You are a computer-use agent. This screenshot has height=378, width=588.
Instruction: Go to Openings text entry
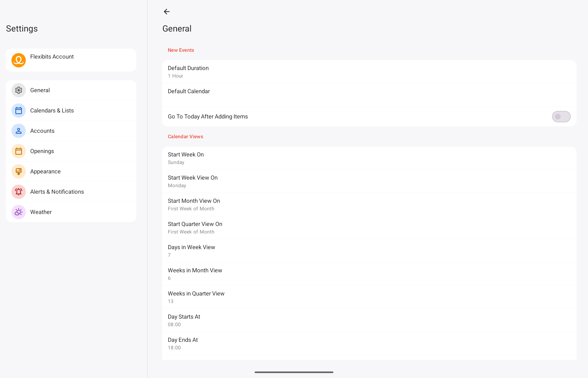click(42, 151)
